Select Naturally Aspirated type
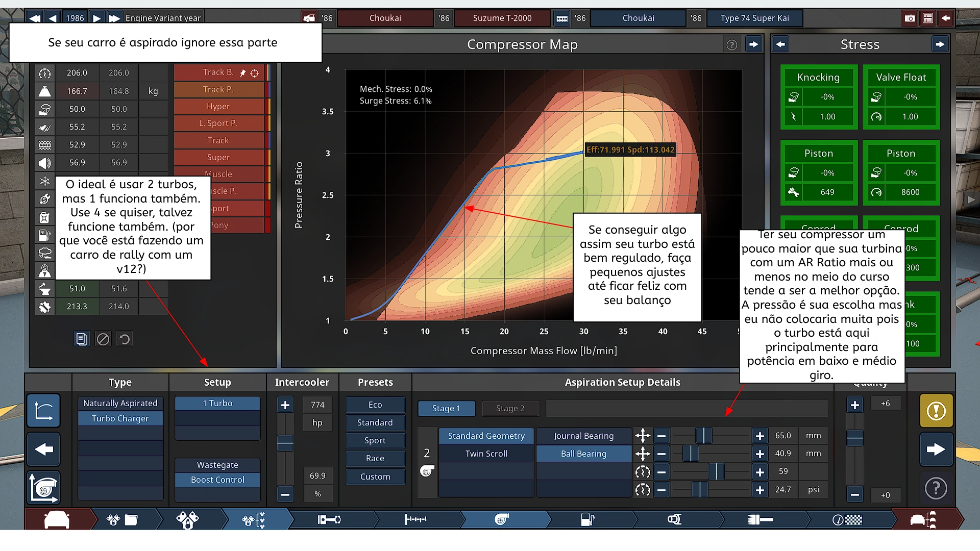Image resolution: width=980 pixels, height=551 pixels. coord(120,403)
